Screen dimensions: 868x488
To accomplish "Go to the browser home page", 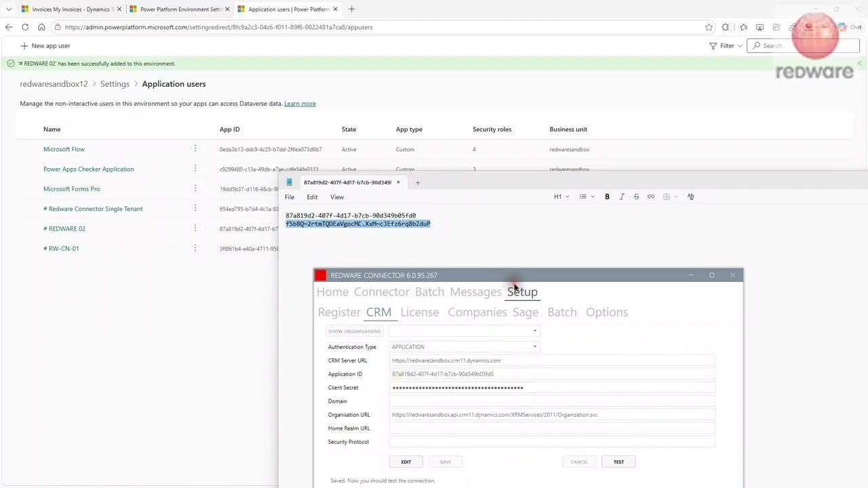I will point(41,27).
